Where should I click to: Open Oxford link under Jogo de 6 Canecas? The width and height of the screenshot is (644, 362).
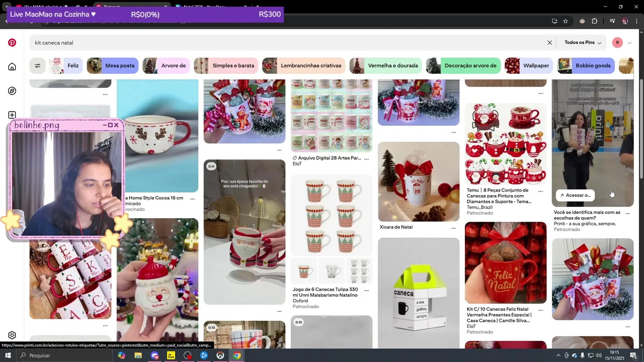click(300, 301)
